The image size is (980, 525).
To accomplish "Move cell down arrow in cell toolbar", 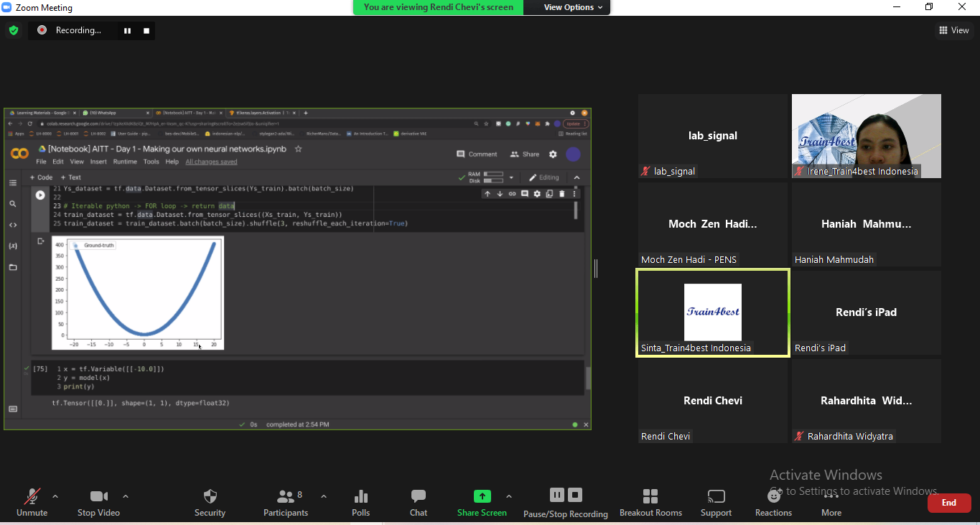I will (x=500, y=194).
